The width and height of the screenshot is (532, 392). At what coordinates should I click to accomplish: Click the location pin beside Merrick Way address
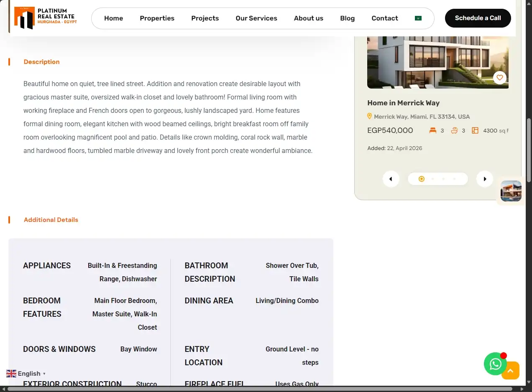pos(369,116)
